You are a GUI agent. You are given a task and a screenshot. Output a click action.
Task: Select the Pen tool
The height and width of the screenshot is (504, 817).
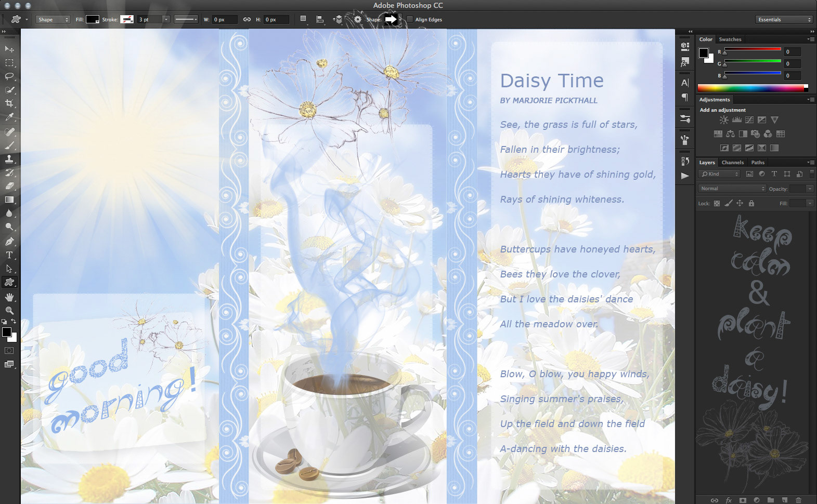pyautogui.click(x=9, y=242)
